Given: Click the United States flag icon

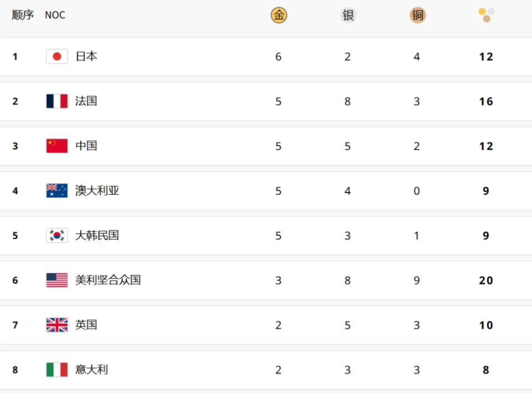Looking at the screenshot, I should (57, 280).
